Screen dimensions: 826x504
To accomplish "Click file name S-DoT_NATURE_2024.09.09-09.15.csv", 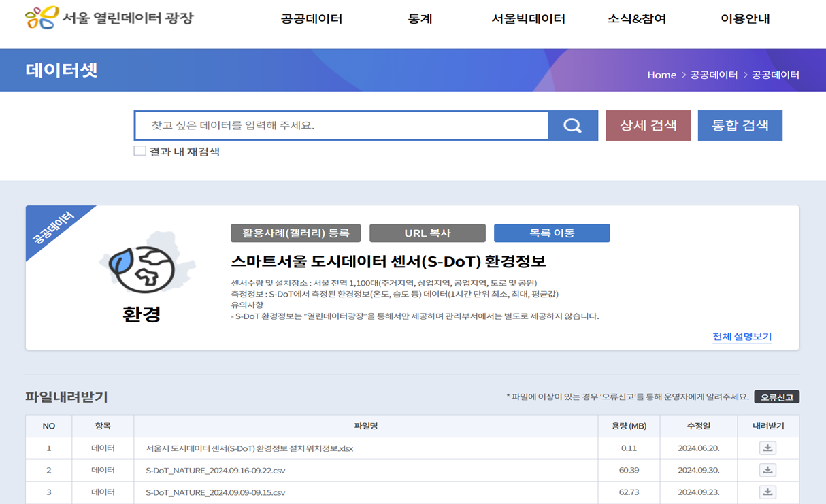I will [x=216, y=492].
